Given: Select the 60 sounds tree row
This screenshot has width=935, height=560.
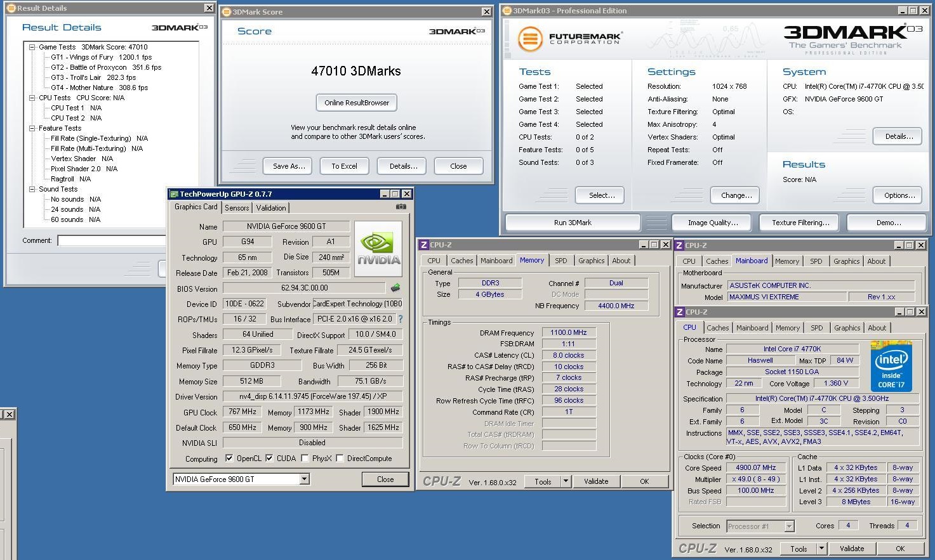Looking at the screenshot, I should point(76,219).
